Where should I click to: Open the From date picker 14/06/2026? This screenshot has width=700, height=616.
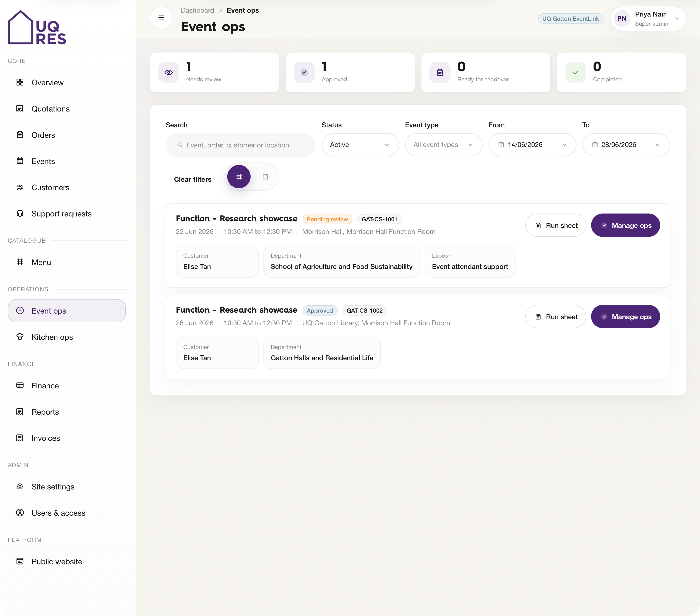click(x=532, y=145)
